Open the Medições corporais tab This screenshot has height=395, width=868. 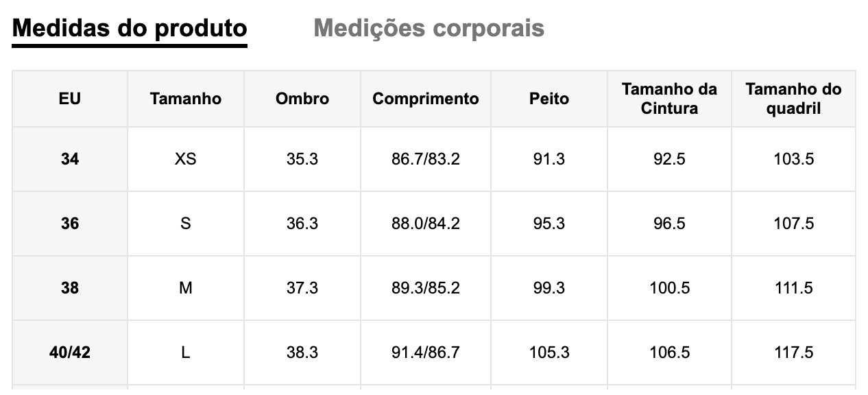click(x=429, y=28)
